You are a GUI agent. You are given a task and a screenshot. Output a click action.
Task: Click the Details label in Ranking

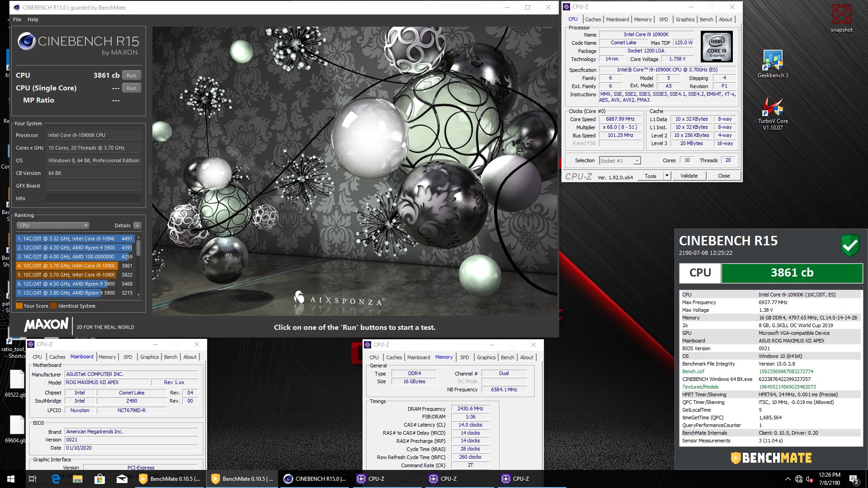pos(123,225)
